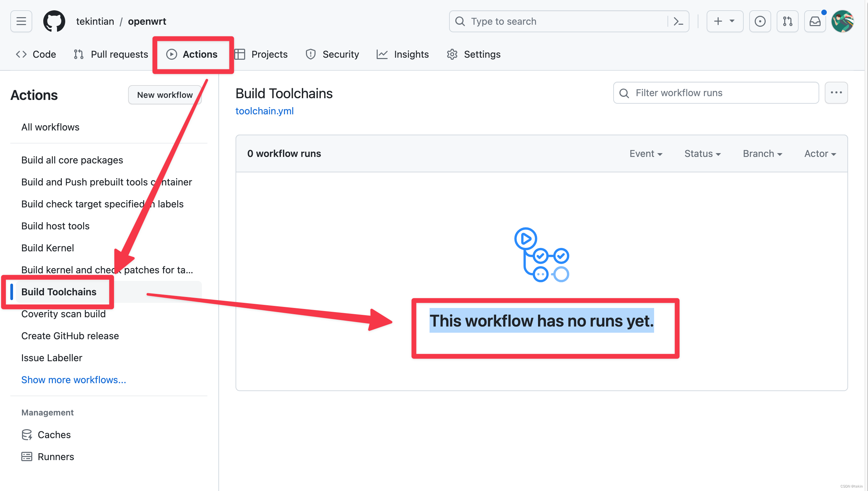Click Show more workflows link
This screenshot has height=491, width=868.
coord(73,380)
